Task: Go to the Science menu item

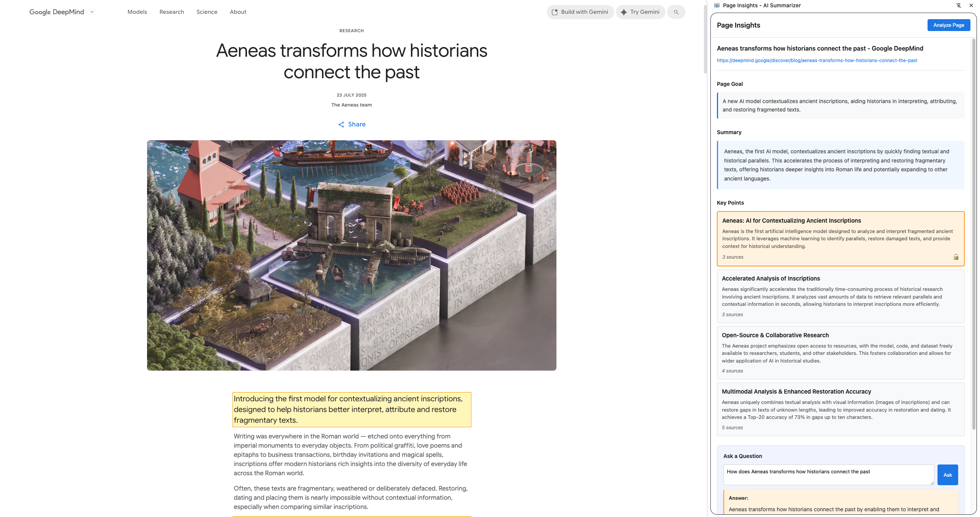Action: point(207,12)
